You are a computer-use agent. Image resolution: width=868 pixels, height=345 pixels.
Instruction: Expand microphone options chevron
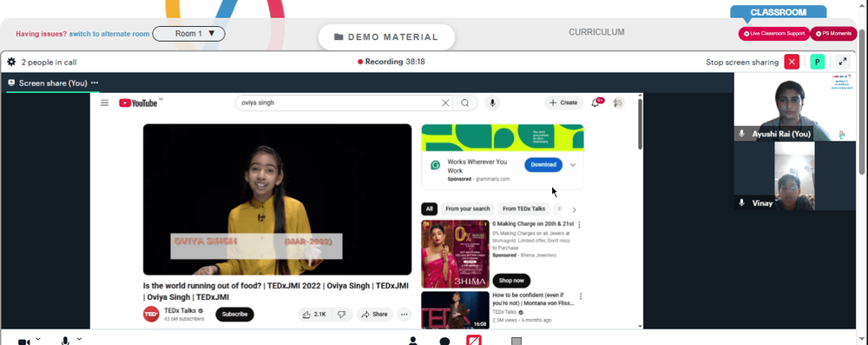79,338
